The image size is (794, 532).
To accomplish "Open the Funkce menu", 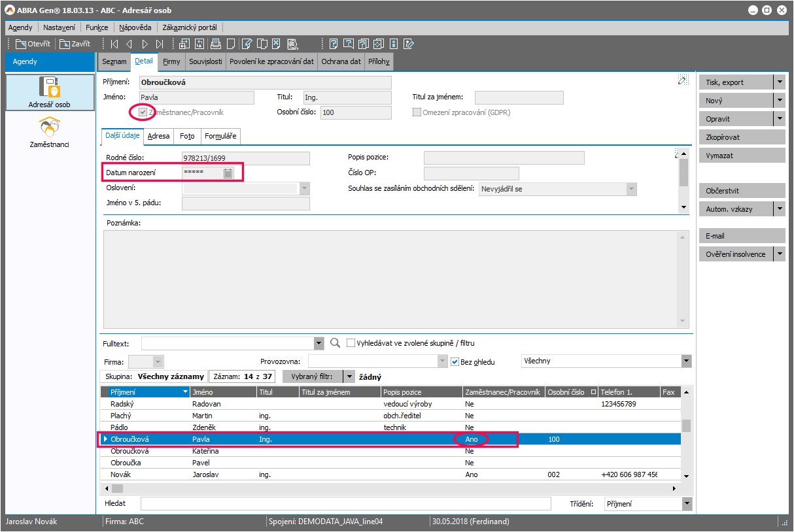I will (x=97, y=27).
